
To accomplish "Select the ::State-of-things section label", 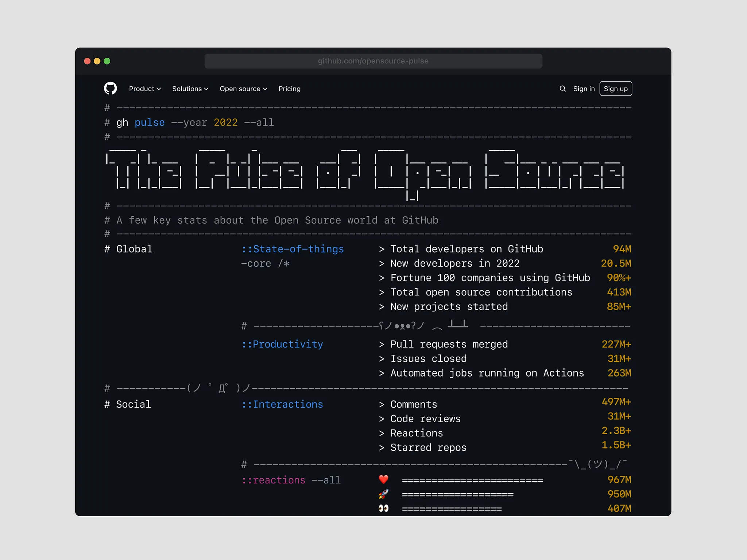I will [293, 249].
